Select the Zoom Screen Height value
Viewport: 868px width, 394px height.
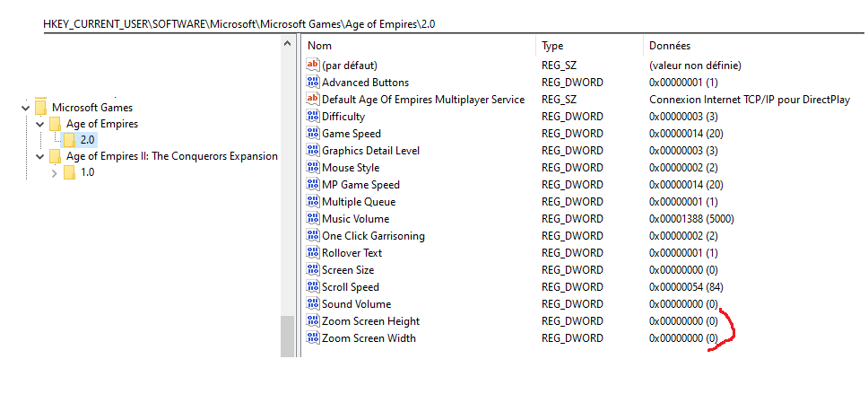[x=370, y=321]
